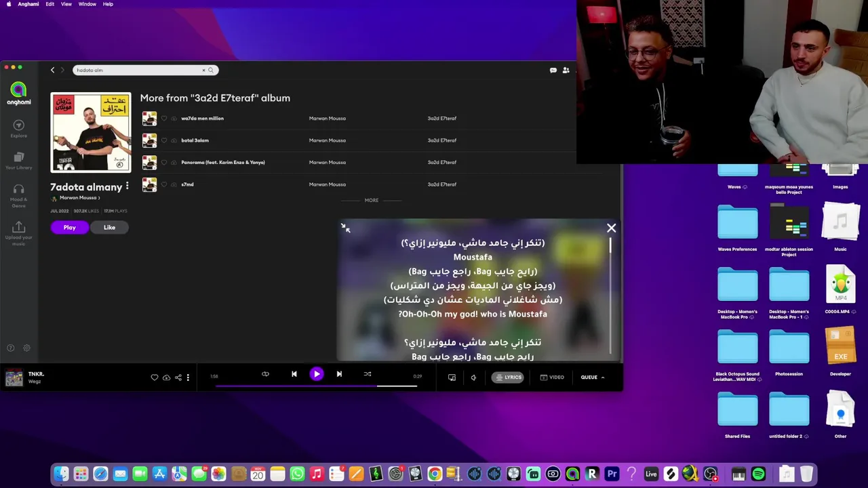The height and width of the screenshot is (488, 868).
Task: Click the 7adota almany album cover
Action: click(91, 133)
